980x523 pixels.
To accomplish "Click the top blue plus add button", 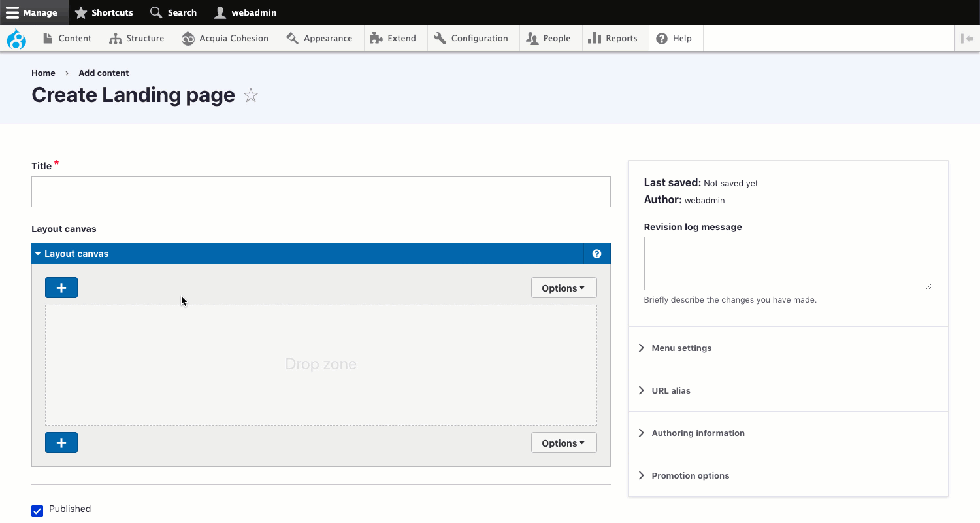I will (x=61, y=288).
